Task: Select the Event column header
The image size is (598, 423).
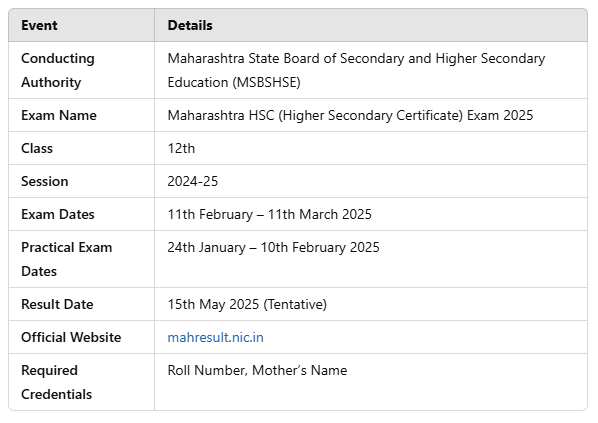Action: click(x=39, y=26)
